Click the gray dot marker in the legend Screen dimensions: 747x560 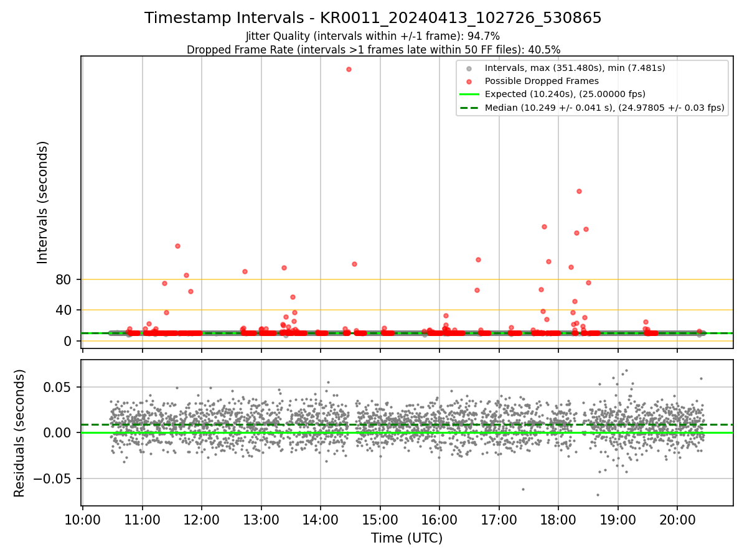click(x=469, y=68)
